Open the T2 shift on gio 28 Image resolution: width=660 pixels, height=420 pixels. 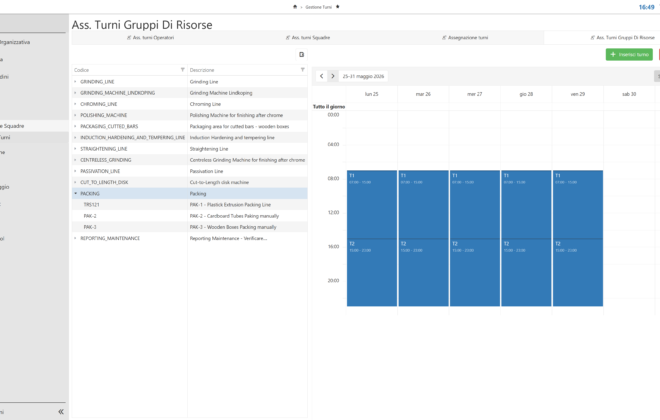click(x=526, y=273)
